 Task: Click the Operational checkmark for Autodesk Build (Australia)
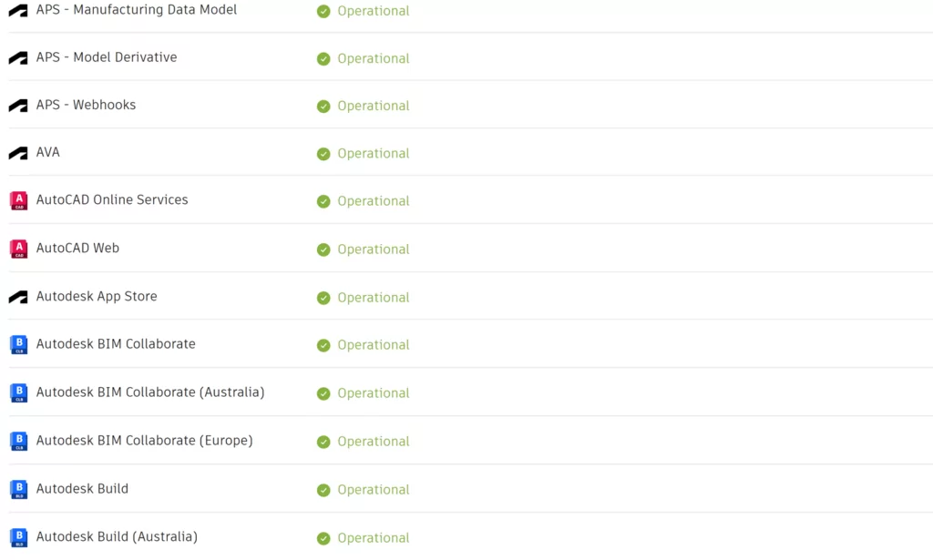pyautogui.click(x=323, y=537)
